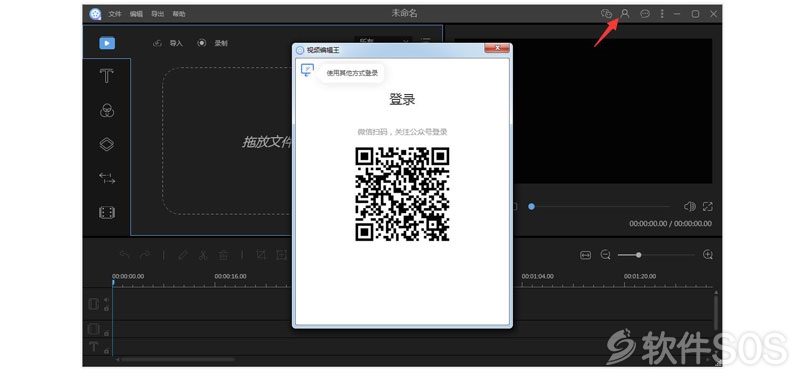Open the user account icon

624,14
